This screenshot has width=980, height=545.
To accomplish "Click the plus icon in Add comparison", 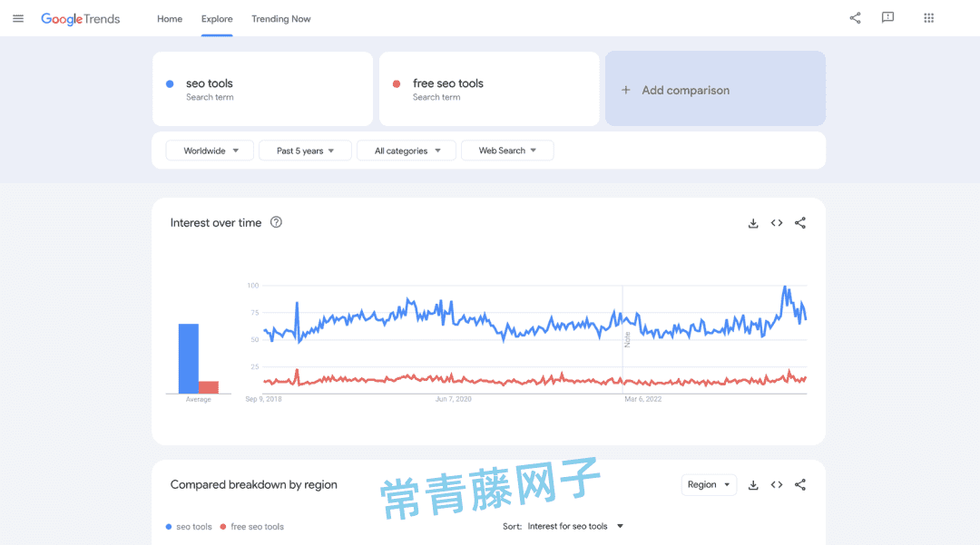I will pos(625,90).
